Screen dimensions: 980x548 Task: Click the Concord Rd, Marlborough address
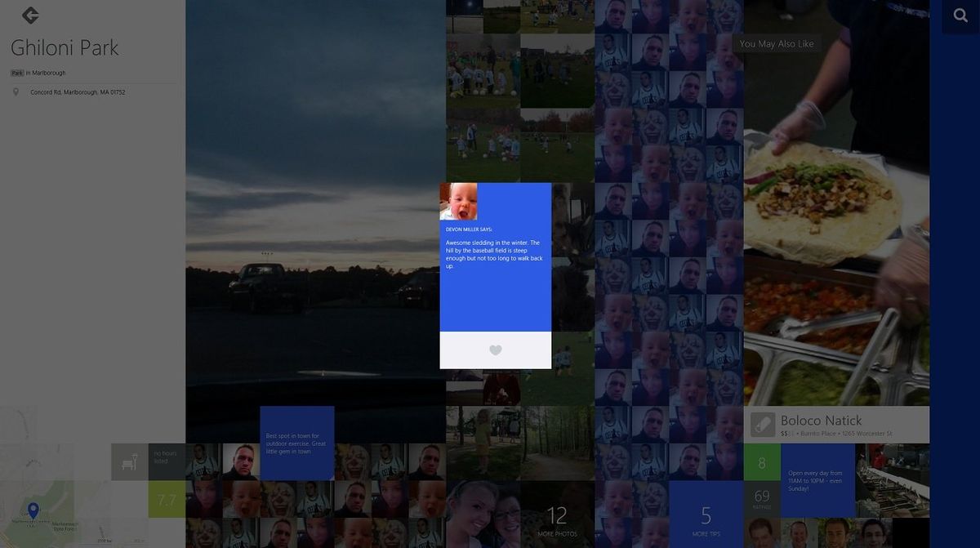pyautogui.click(x=77, y=91)
